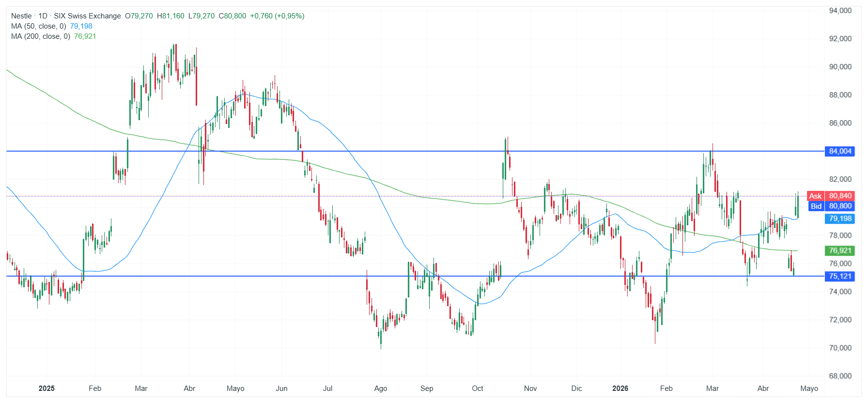Screen dimensions: 868x403
Task: Select the MA (200, close, 0) indicator legend
Action: [41, 36]
